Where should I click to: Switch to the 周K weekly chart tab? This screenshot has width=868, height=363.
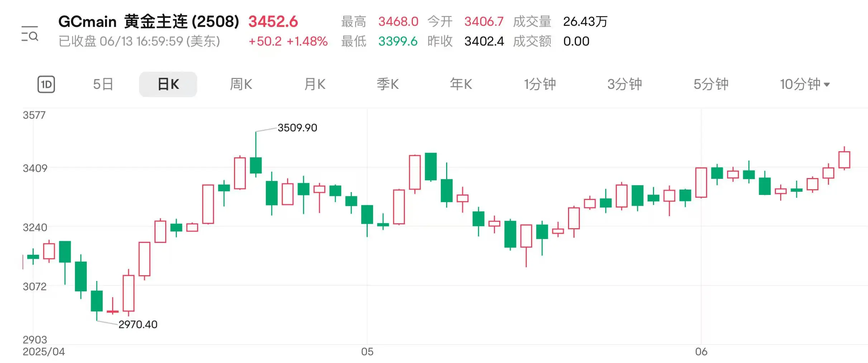pos(242,84)
